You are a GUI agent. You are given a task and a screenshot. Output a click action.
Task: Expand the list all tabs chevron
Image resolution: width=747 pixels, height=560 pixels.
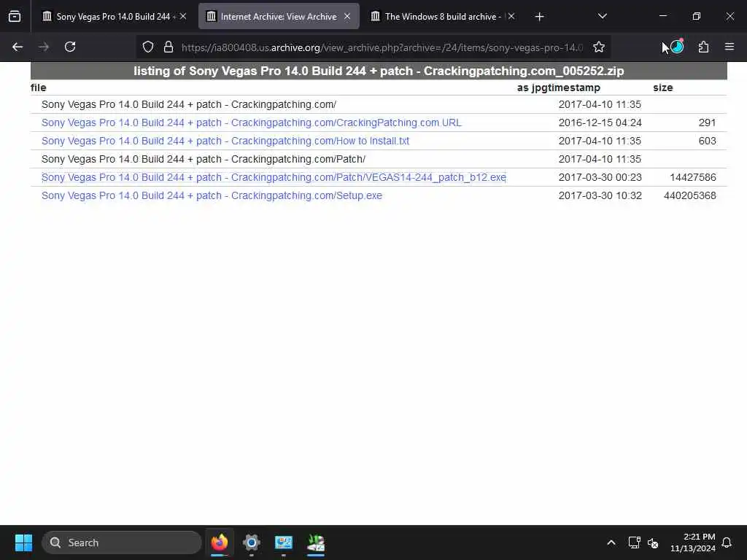(x=602, y=16)
